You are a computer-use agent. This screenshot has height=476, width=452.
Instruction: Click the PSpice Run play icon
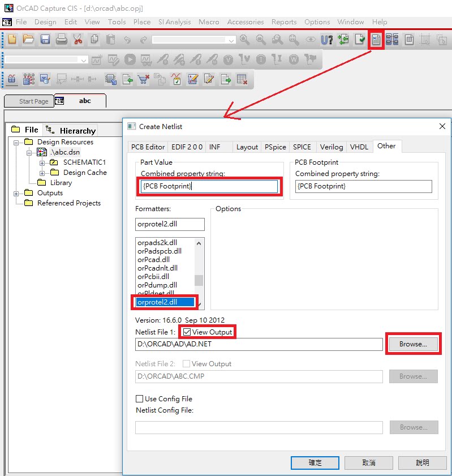pos(130,59)
